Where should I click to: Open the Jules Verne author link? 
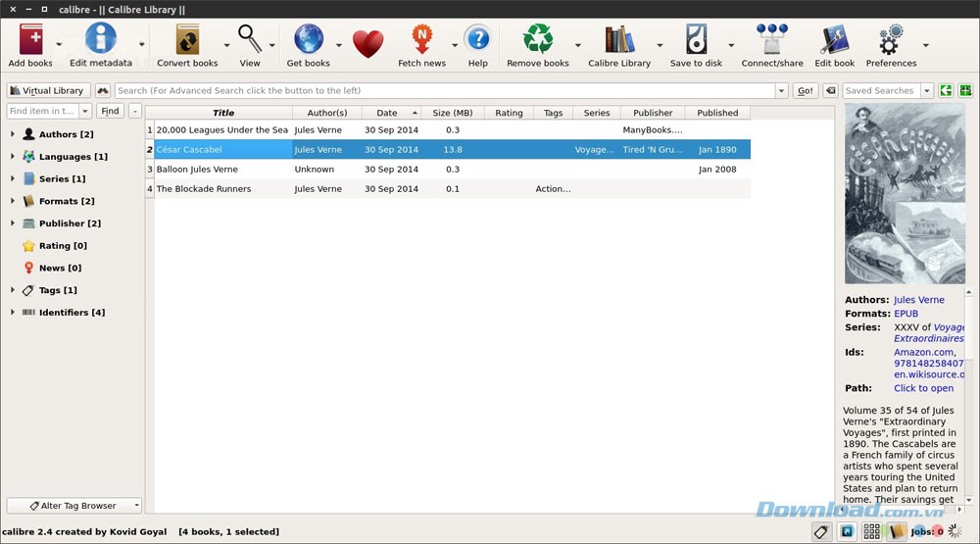919,300
